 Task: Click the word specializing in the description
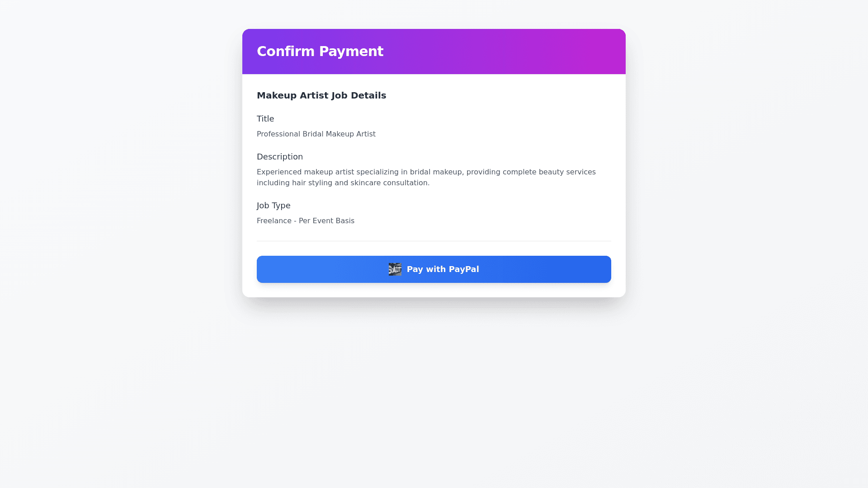click(377, 172)
